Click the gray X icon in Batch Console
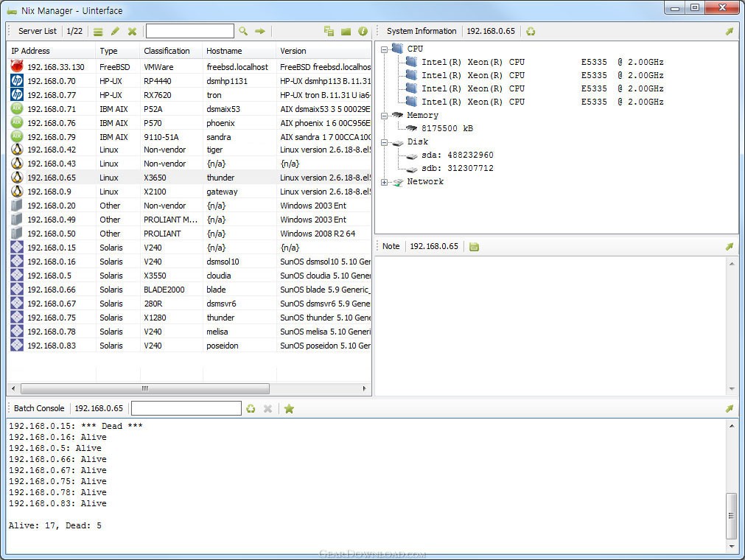 coord(268,408)
